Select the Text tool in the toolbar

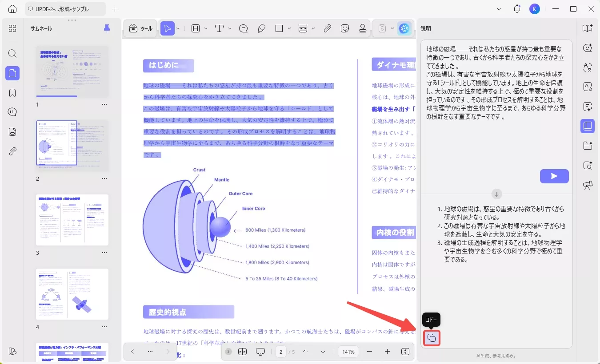(220, 28)
